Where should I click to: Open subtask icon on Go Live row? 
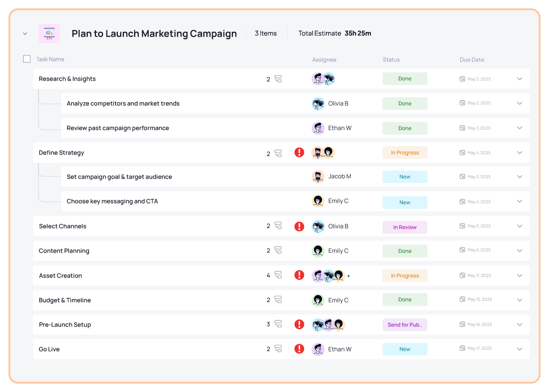(x=278, y=349)
